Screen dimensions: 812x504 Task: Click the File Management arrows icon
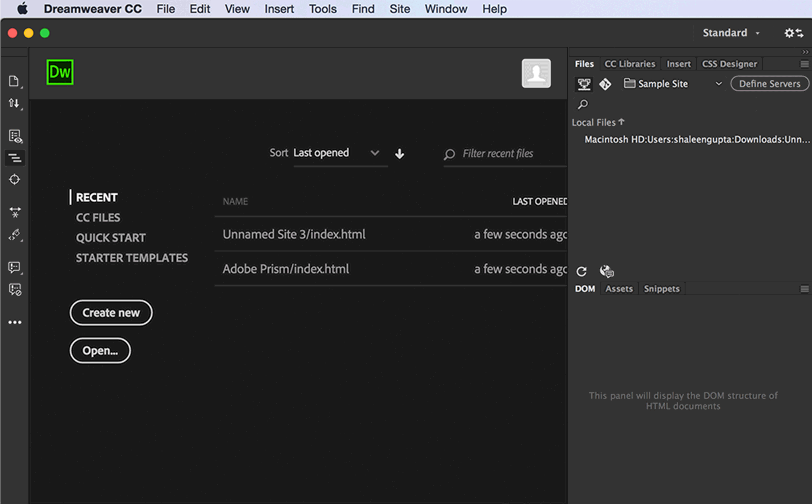(x=14, y=103)
